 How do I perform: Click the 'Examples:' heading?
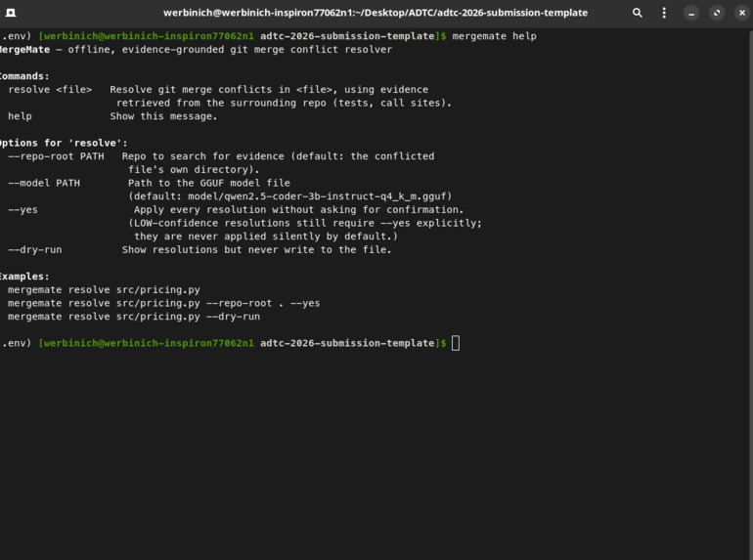24,277
